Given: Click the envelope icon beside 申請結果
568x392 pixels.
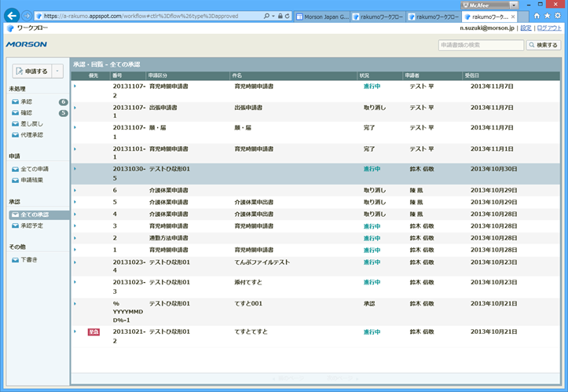Looking at the screenshot, I should point(15,181).
